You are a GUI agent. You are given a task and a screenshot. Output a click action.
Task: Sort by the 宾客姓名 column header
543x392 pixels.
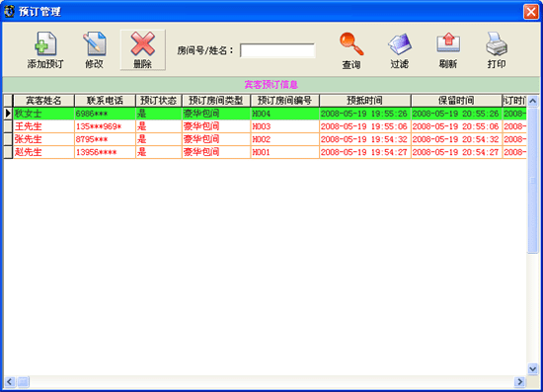pos(43,101)
